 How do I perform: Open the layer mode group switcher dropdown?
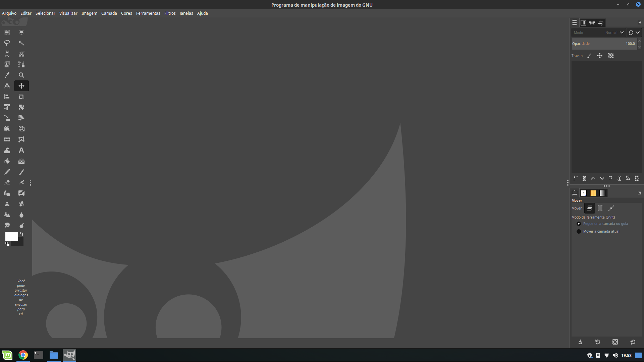tap(634, 33)
